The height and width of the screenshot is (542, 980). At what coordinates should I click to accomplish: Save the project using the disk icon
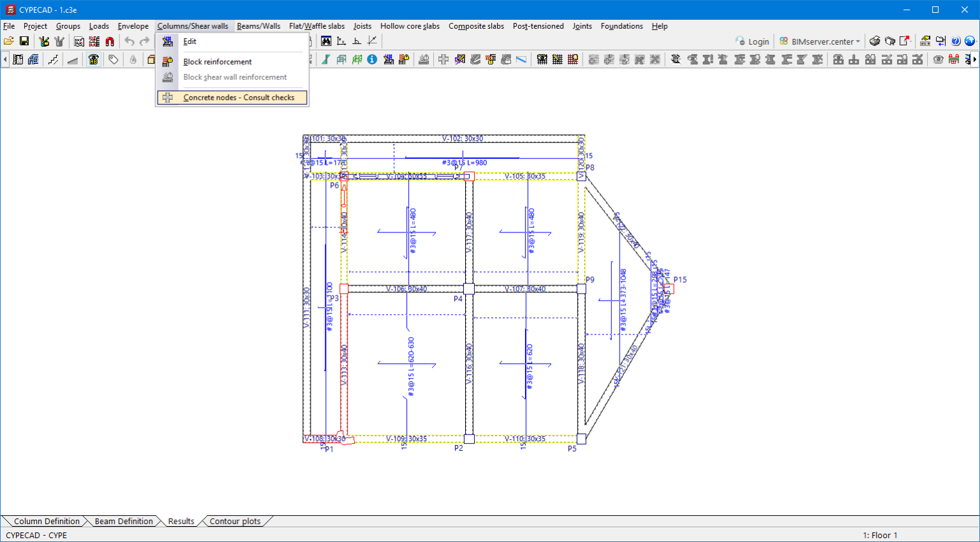pyautogui.click(x=26, y=41)
